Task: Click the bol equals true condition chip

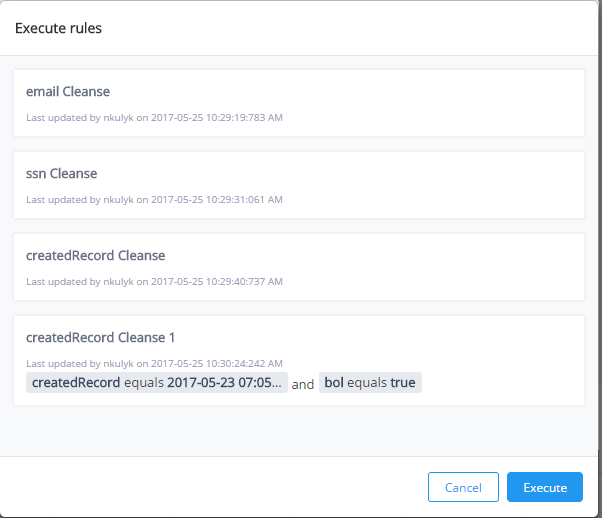Action: click(x=370, y=382)
